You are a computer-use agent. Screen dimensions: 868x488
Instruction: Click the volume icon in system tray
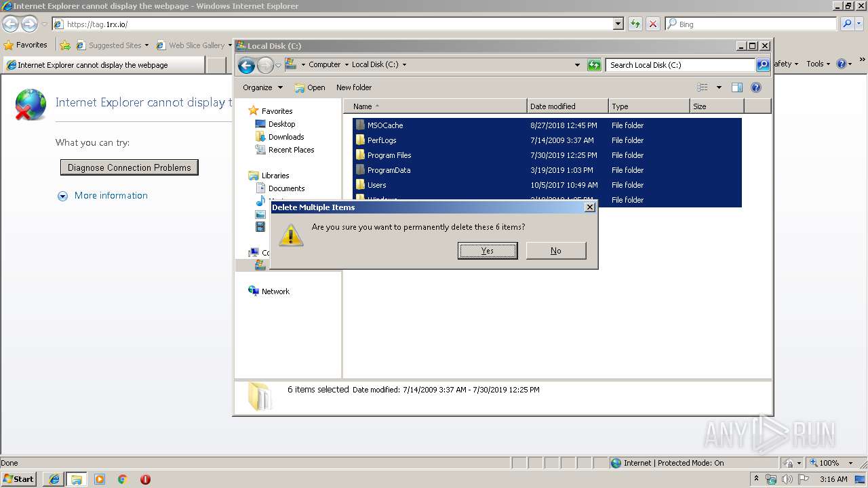point(787,479)
